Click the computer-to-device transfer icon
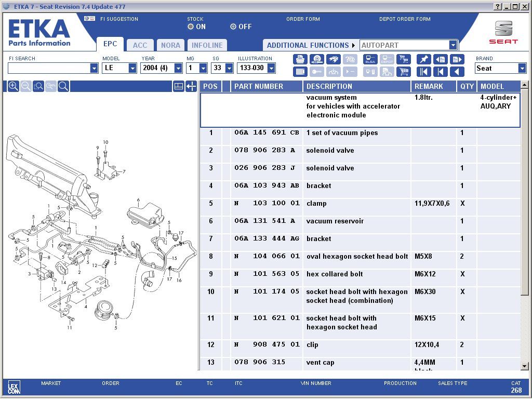This screenshot has width=532, height=399. pyautogui.click(x=370, y=72)
